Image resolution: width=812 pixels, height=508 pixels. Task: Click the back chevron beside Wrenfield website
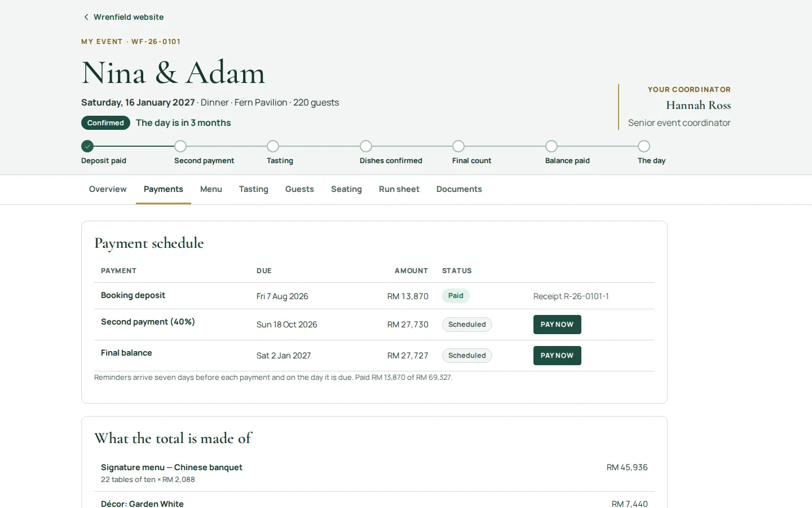point(86,17)
